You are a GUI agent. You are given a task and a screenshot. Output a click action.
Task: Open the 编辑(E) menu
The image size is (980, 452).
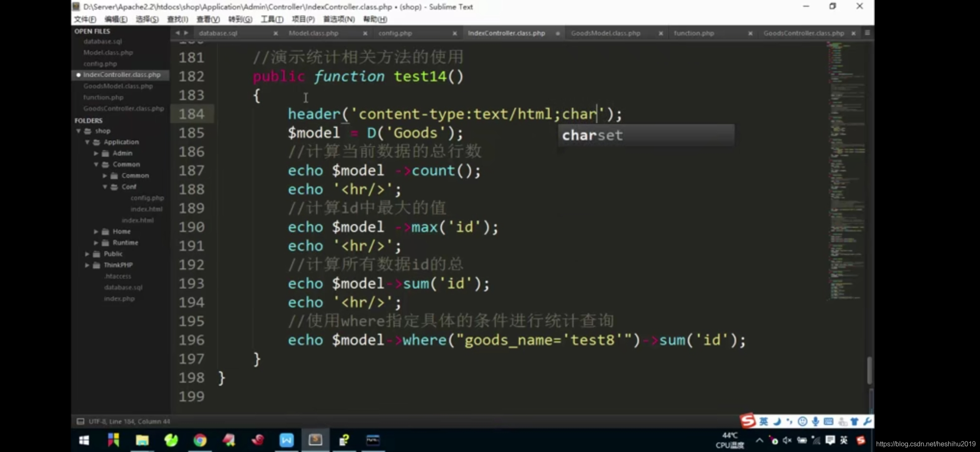pyautogui.click(x=116, y=19)
